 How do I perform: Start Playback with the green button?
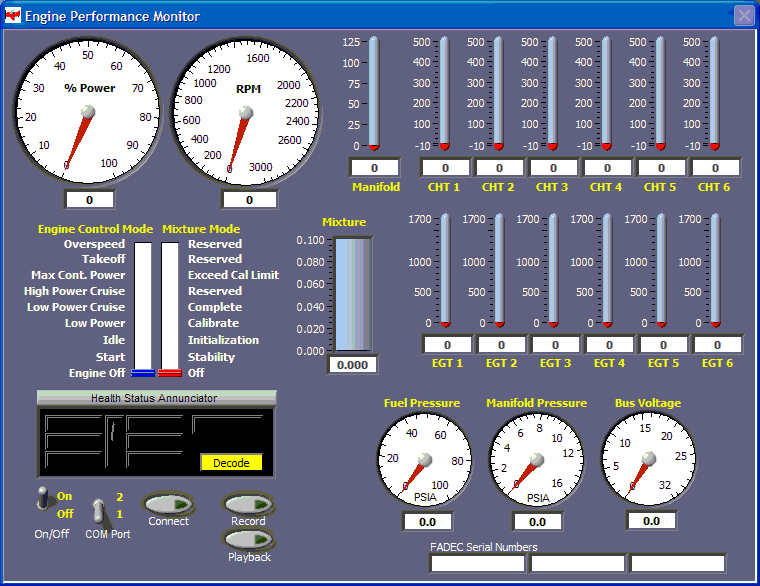[x=248, y=539]
